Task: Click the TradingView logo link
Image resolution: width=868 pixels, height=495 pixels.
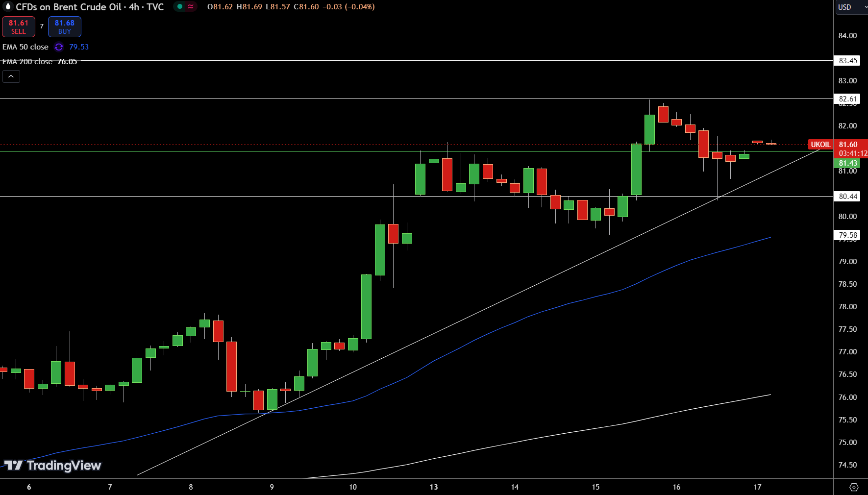Action: pyautogui.click(x=52, y=465)
